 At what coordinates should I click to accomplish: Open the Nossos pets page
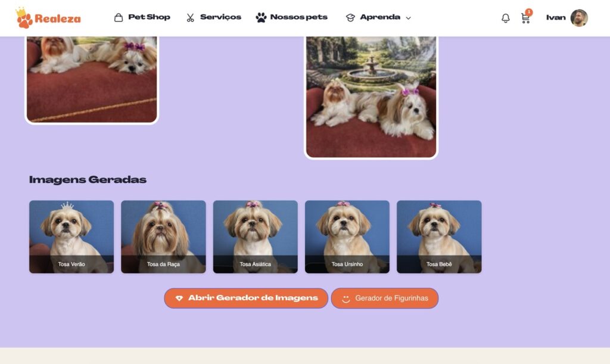click(298, 17)
